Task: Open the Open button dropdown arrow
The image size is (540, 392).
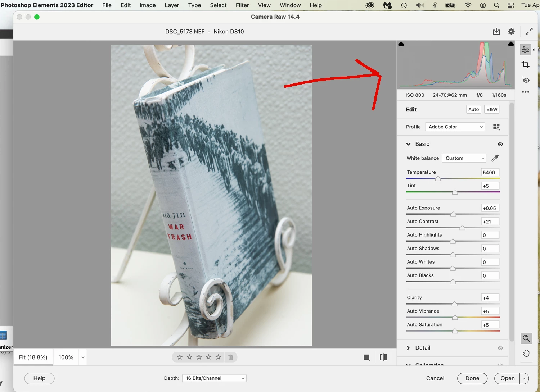Action: click(524, 378)
